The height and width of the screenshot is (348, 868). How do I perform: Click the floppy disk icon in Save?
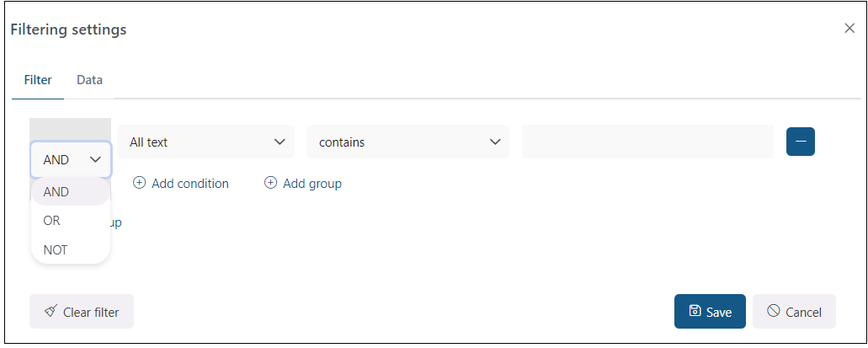click(695, 311)
